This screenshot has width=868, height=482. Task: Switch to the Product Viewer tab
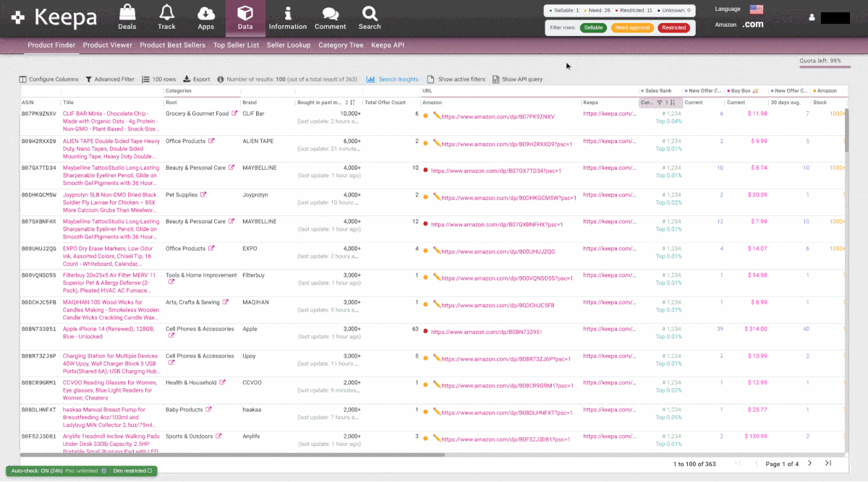107,45
